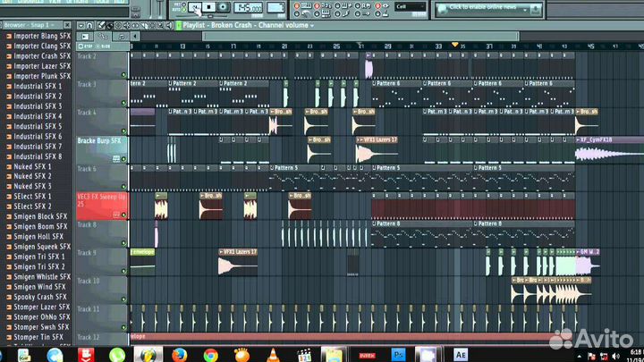Viewport: 644px width, 362px height.
Task: Toggle the green mute LED on Track 4
Action: pos(124,131)
